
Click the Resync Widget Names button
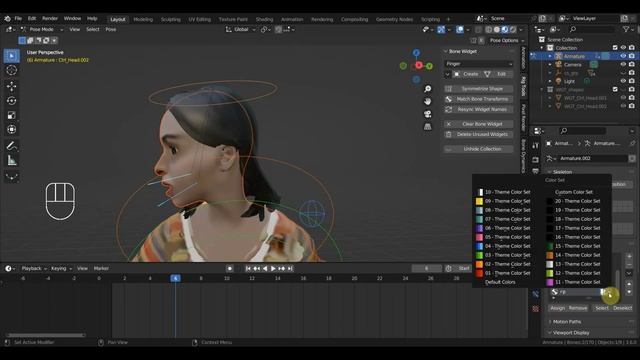(x=479, y=109)
